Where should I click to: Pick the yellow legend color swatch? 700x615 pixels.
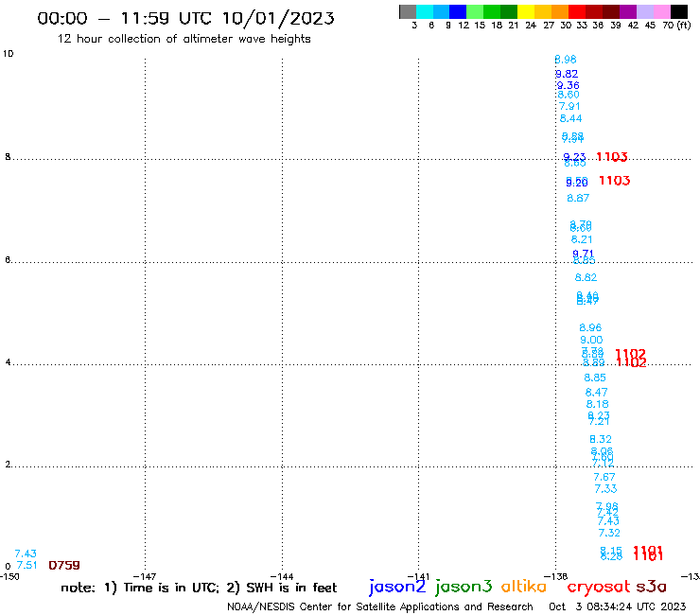(x=526, y=11)
